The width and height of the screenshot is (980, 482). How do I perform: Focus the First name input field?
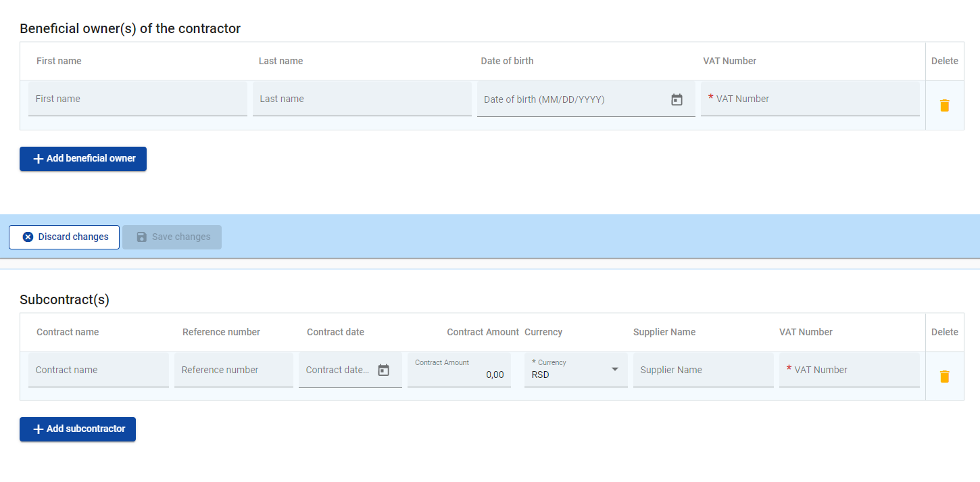point(137,99)
